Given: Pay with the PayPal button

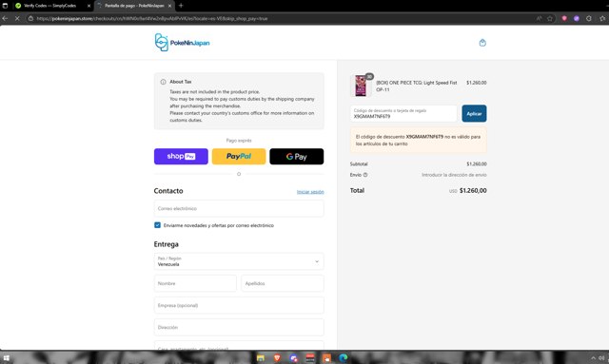Looking at the screenshot, I should point(239,157).
